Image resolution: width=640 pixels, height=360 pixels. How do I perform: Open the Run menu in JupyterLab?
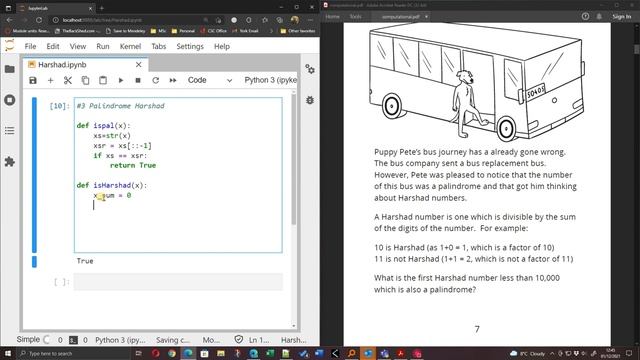(103, 47)
